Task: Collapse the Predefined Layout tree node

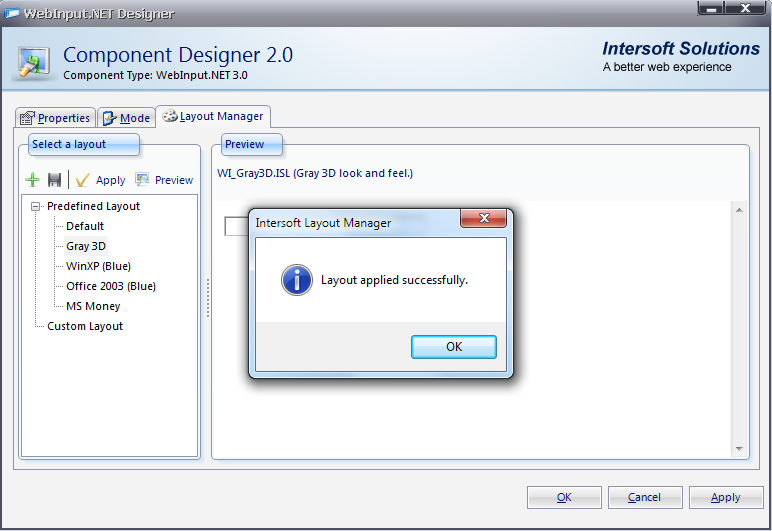Action: (x=36, y=206)
